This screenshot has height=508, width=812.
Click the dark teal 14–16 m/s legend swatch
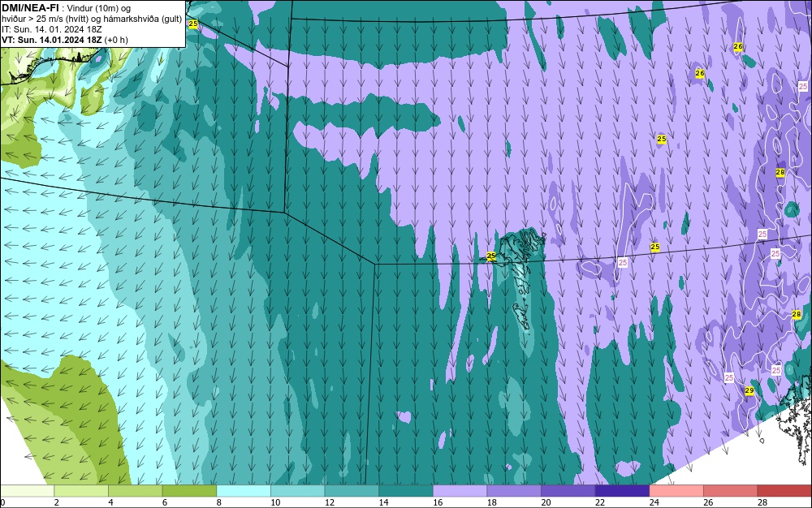[x=405, y=491]
